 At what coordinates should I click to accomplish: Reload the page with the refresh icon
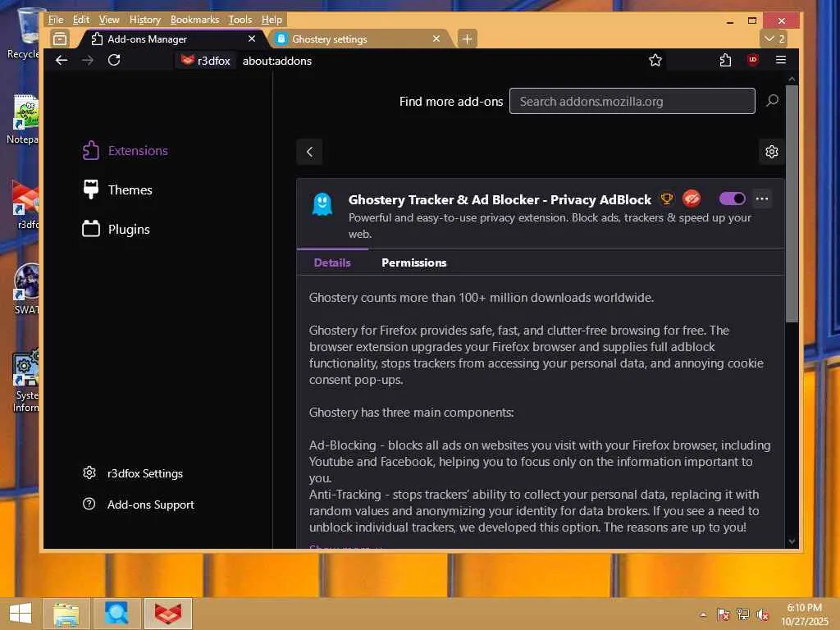coord(113,61)
